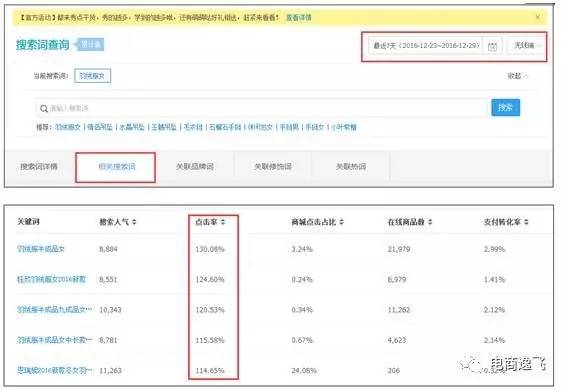
Task: Open keyword 思瑞妮2016新款冬女羽…
Action: [x=54, y=370]
